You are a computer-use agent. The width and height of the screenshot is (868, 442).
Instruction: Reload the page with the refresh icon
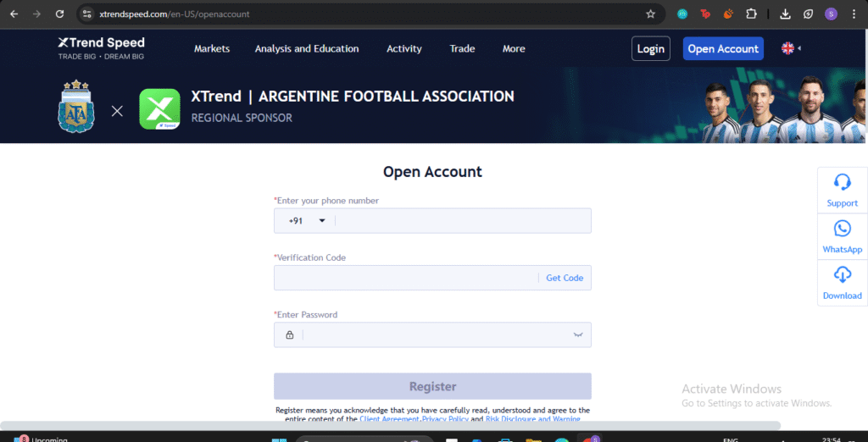[60, 14]
